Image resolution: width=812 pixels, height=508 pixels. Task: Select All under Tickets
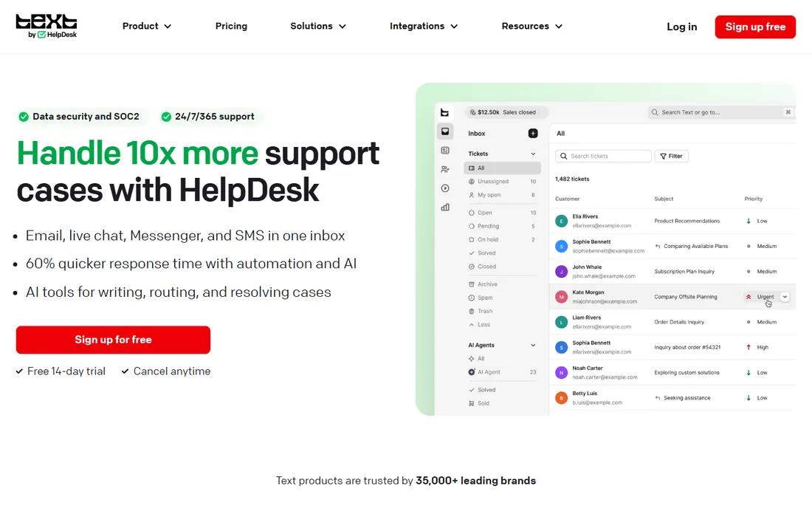pos(502,168)
